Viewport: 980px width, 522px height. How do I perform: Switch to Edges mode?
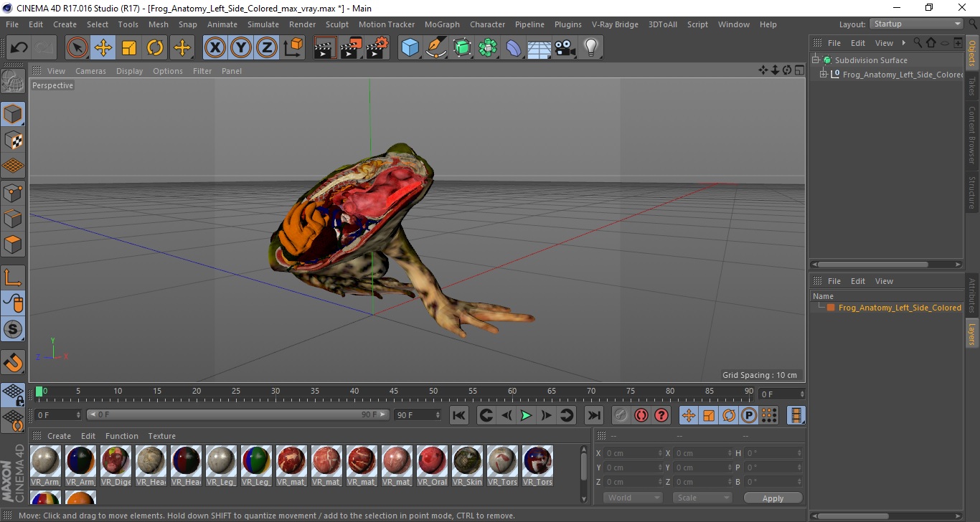[x=13, y=218]
